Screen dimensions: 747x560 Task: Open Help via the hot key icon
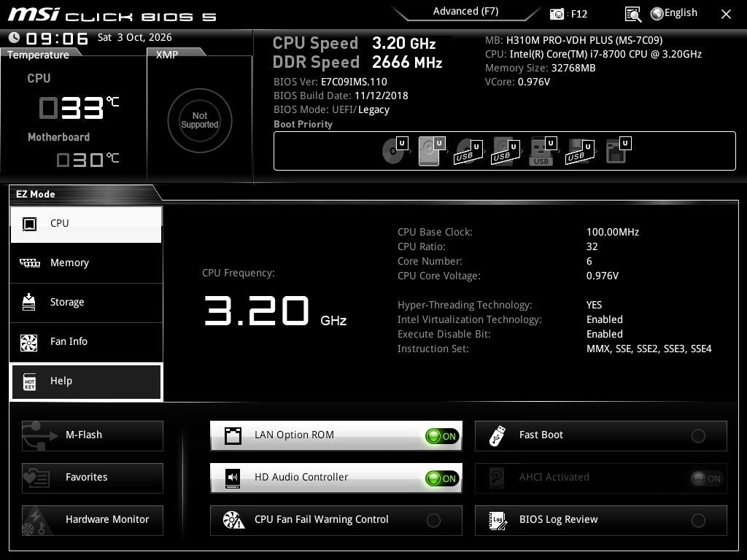click(x=29, y=381)
